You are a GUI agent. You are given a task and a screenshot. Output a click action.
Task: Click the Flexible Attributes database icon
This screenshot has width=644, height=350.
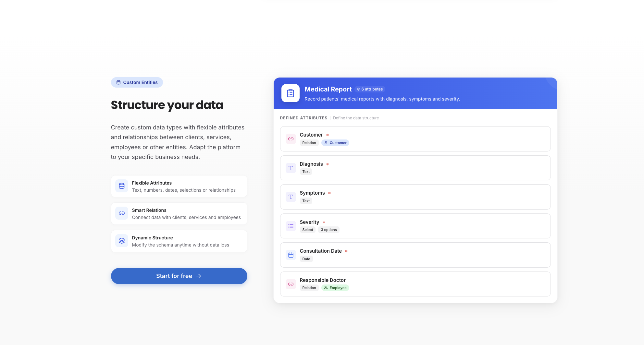click(x=121, y=186)
